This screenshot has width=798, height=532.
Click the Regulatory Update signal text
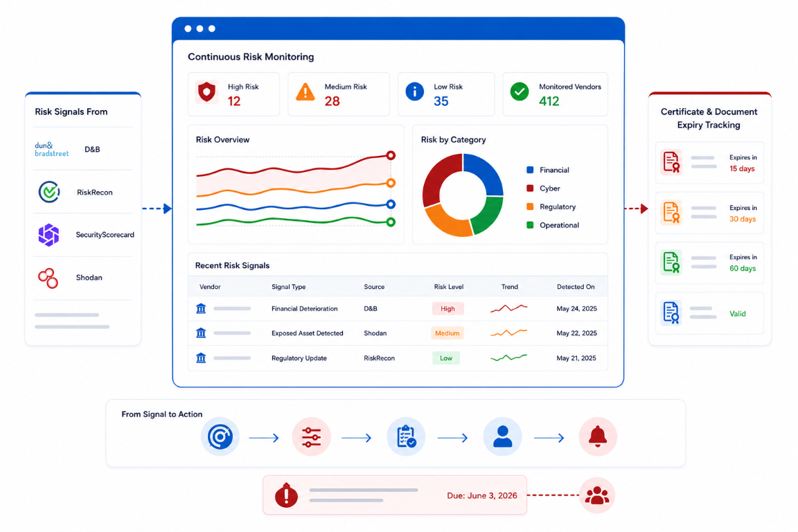[299, 358]
